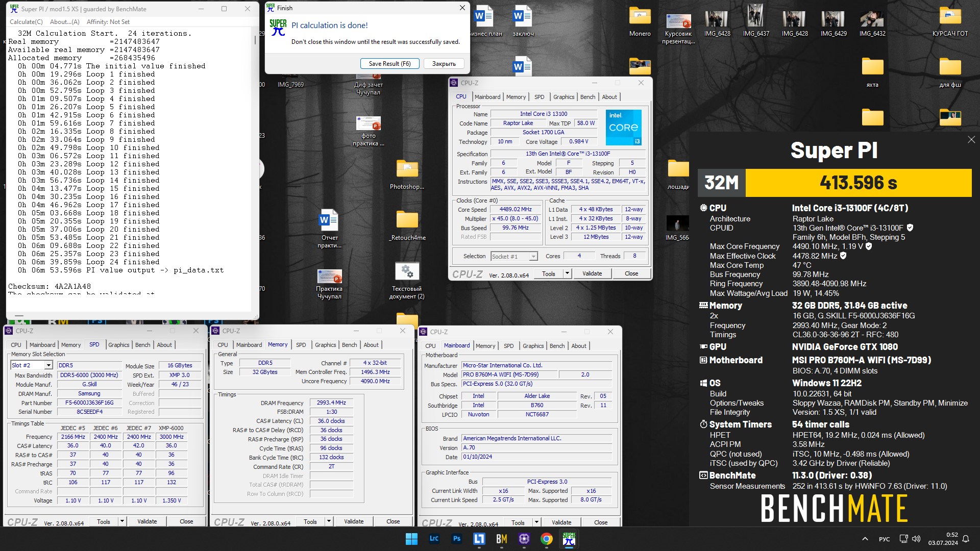Open the About...(A) menu in Super PI
The width and height of the screenshot is (980, 551).
point(64,22)
